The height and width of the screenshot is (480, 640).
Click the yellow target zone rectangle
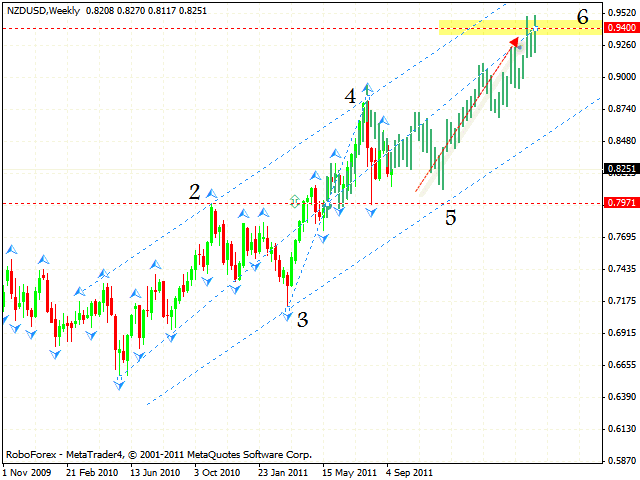[470, 27]
